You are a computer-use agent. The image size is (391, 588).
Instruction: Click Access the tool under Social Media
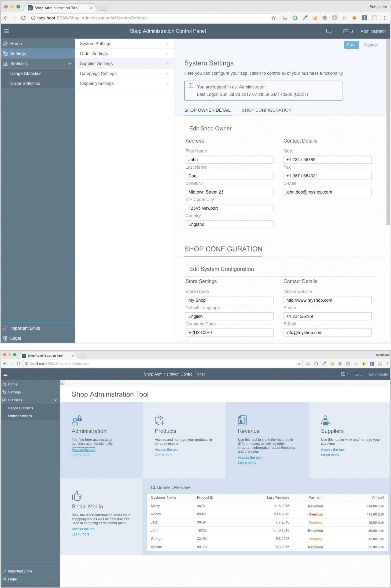pyautogui.click(x=84, y=529)
